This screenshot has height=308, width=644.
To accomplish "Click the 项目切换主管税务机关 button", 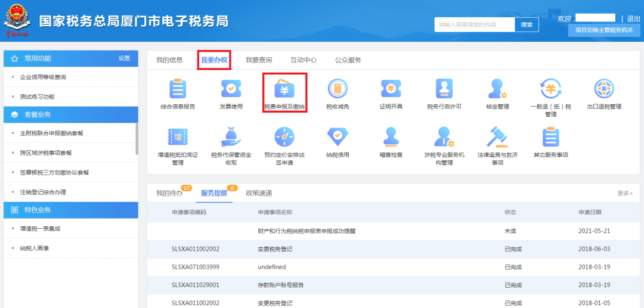I will pyautogui.click(x=603, y=30).
